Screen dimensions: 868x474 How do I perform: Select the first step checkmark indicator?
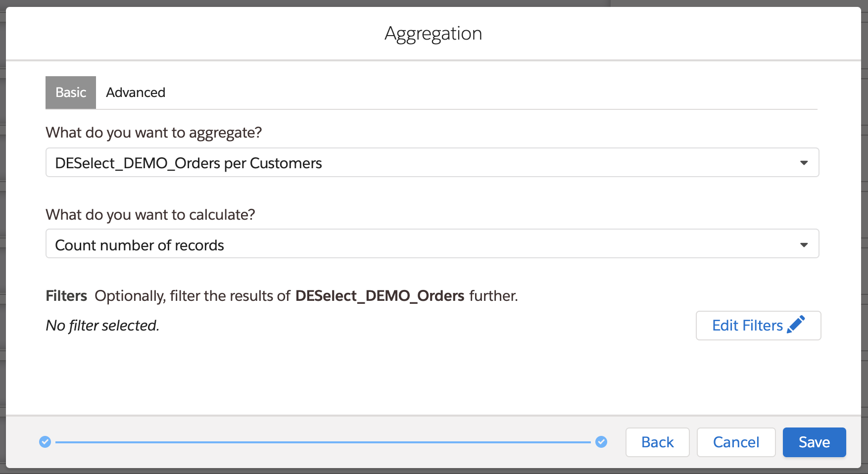pyautogui.click(x=45, y=442)
